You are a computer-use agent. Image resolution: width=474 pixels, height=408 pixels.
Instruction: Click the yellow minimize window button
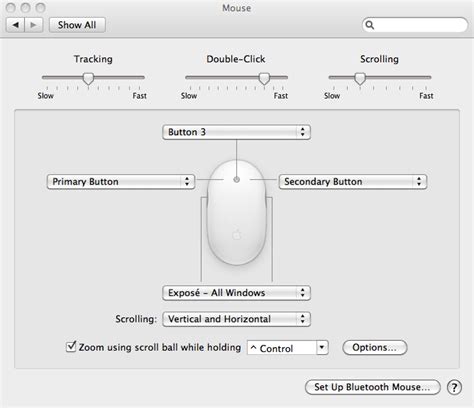tap(26, 7)
